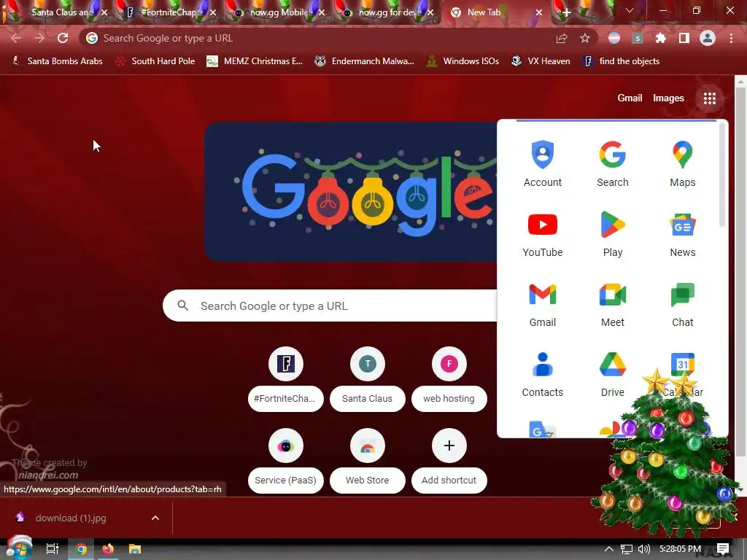Open a new tab with plus button
This screenshot has height=560, width=747.
point(566,12)
